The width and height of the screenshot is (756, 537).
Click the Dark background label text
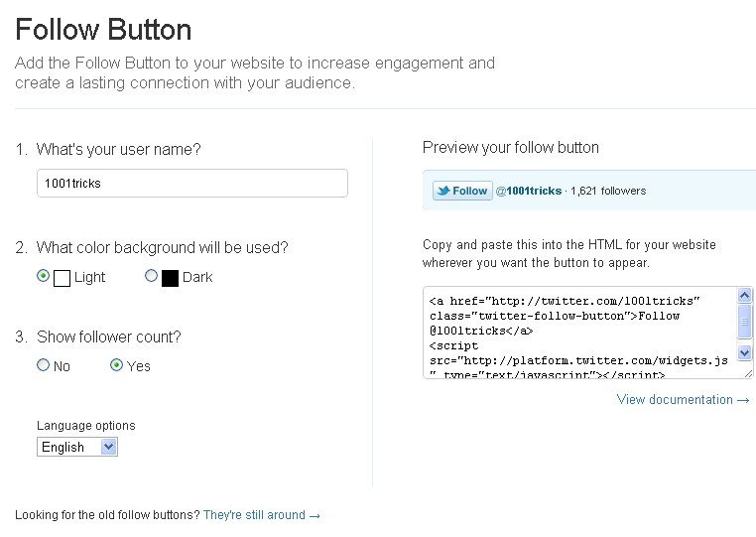pyautogui.click(x=197, y=278)
